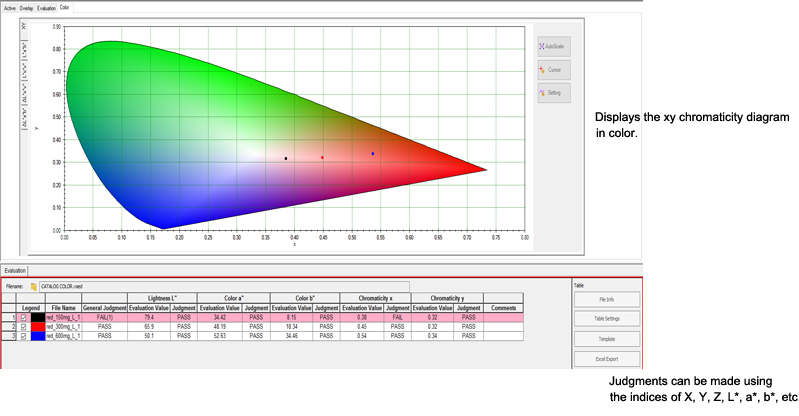Activate the Cursor tool button
Viewport: 799px width, 416px height.
(x=553, y=70)
